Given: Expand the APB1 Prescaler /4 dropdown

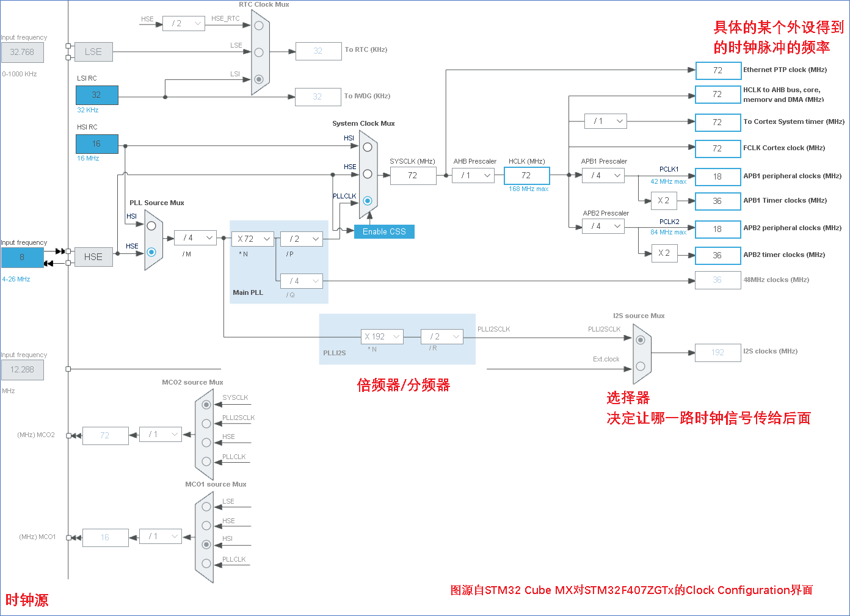Looking at the screenshot, I should tap(603, 176).
